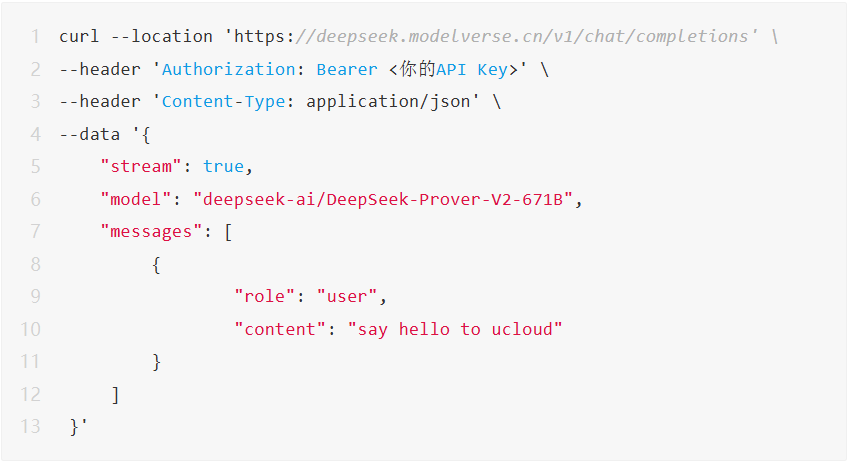Click the "role" key
The width and height of the screenshot is (848, 462).
click(x=264, y=296)
